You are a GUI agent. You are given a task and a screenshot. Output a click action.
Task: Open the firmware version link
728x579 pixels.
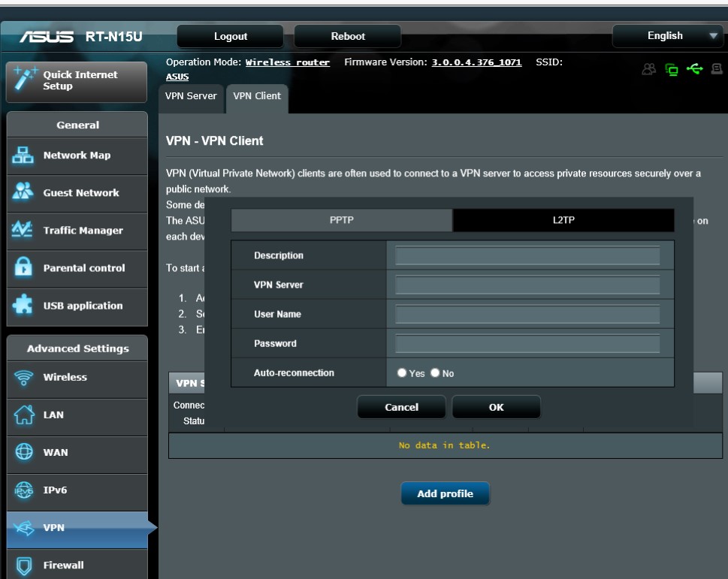(x=476, y=62)
